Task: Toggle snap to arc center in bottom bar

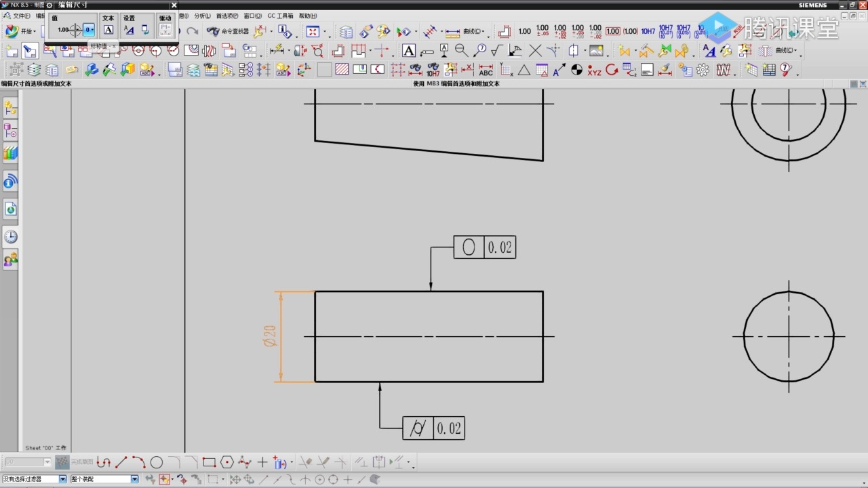Action: click(x=319, y=479)
